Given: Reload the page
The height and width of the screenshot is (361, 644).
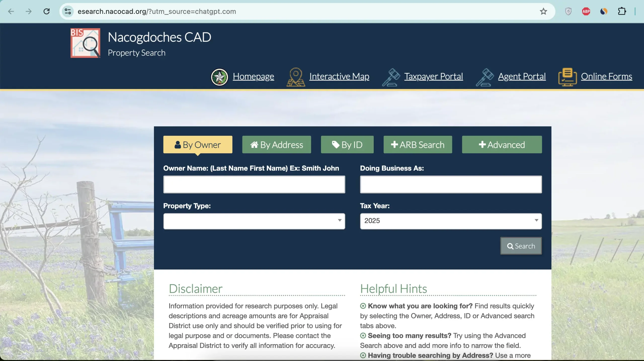Looking at the screenshot, I should pyautogui.click(x=46, y=11).
